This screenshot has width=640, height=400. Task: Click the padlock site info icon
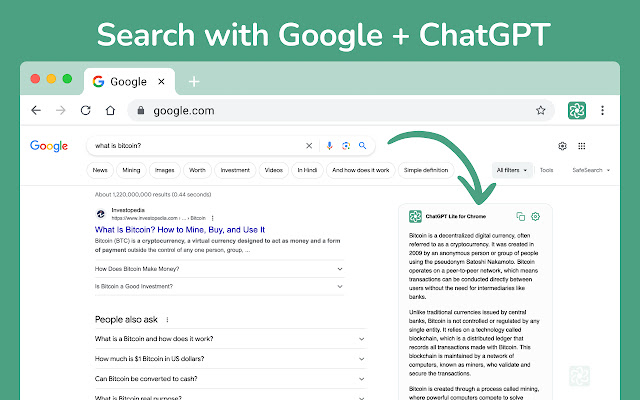click(x=141, y=110)
